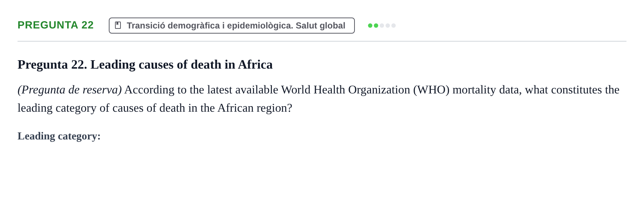Image resolution: width=644 pixels, height=211 pixels.
Task: Click the third grey difficulty dot
Action: point(382,26)
